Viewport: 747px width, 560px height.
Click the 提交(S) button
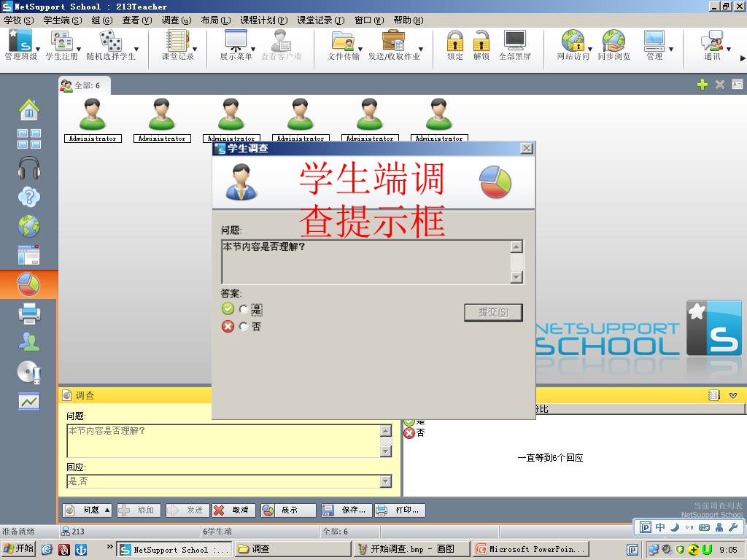tap(494, 312)
